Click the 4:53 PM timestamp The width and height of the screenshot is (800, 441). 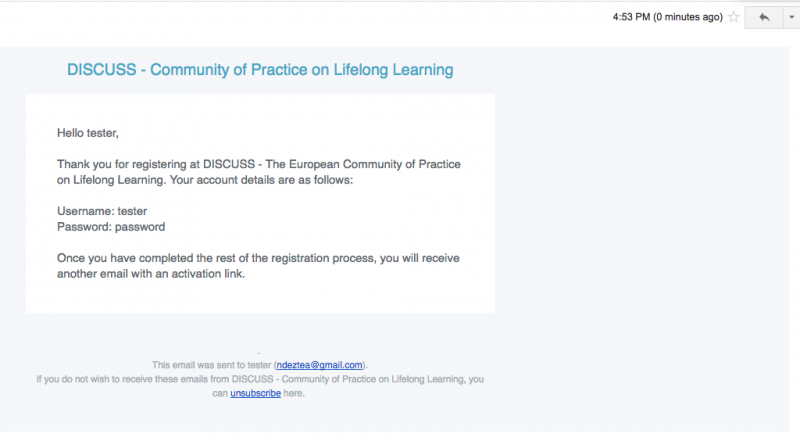632,17
